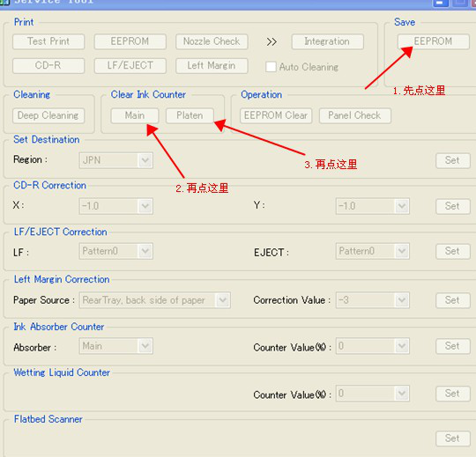Click the Panel Check button

355,115
